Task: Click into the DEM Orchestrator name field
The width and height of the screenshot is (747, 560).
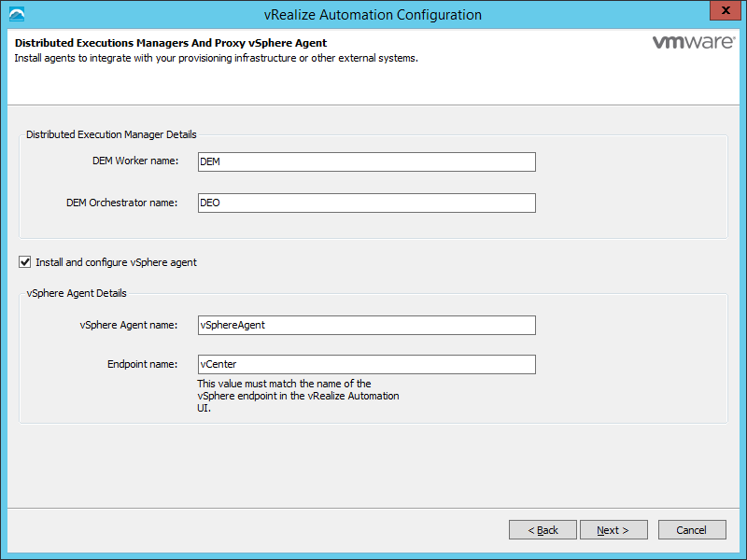Action: 367,203
